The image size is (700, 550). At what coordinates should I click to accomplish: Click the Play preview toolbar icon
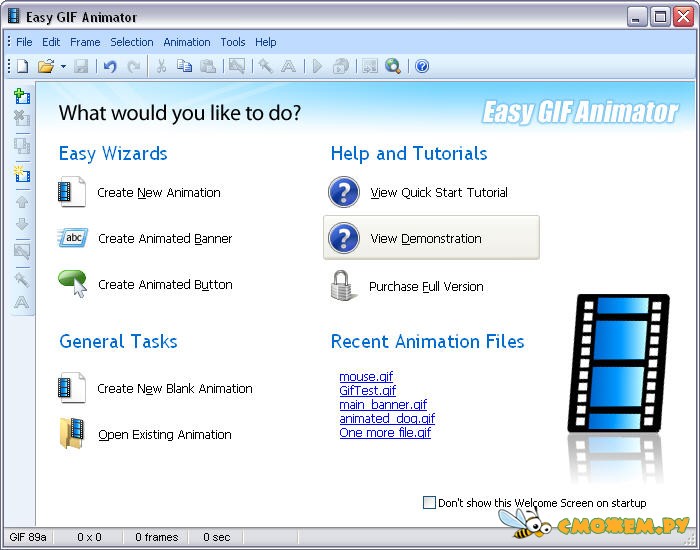(317, 67)
